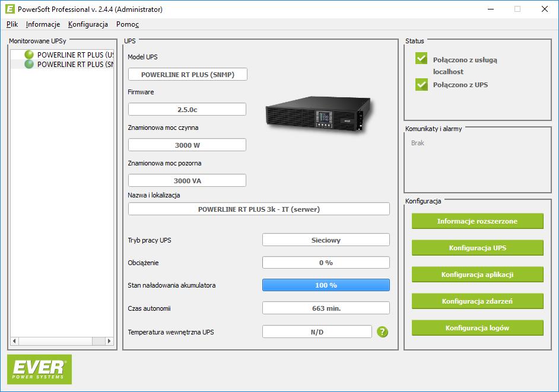Open the Informacje menu
Image resolution: width=559 pixels, height=392 pixels.
pyautogui.click(x=43, y=24)
